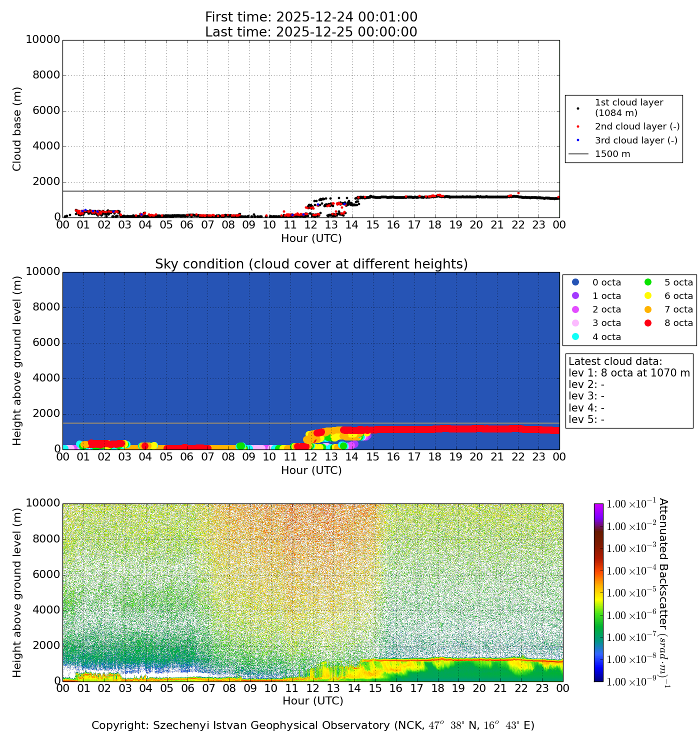700x750 pixels.
Task: Select the cyan 4 octa legend dot
Action: 575,336
